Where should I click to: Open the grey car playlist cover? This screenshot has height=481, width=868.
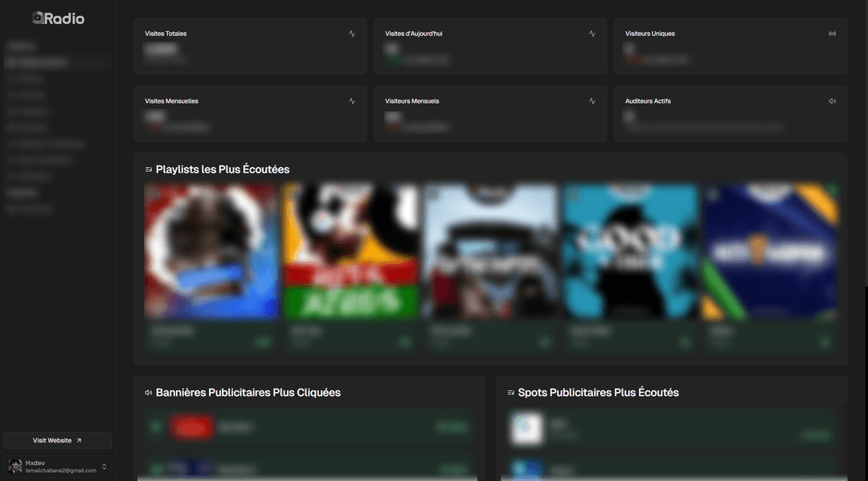click(x=491, y=251)
